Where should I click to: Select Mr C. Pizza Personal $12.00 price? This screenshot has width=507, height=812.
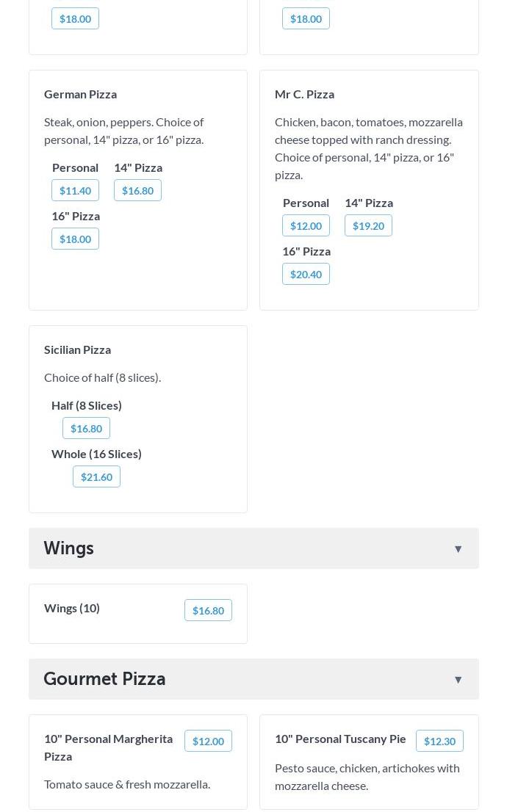click(x=306, y=226)
